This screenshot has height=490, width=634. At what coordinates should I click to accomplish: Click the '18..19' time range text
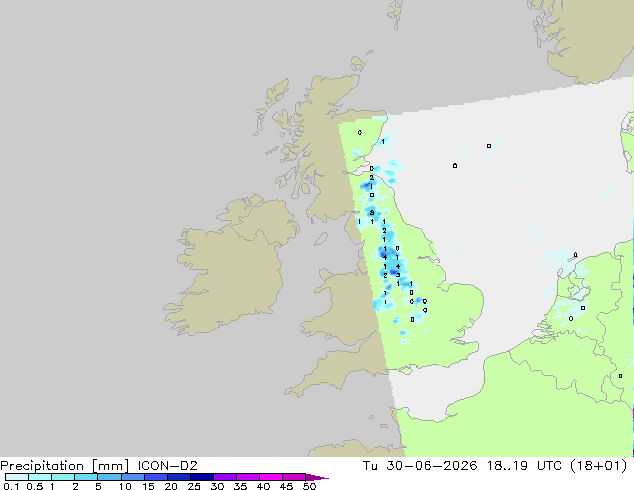pos(507,466)
